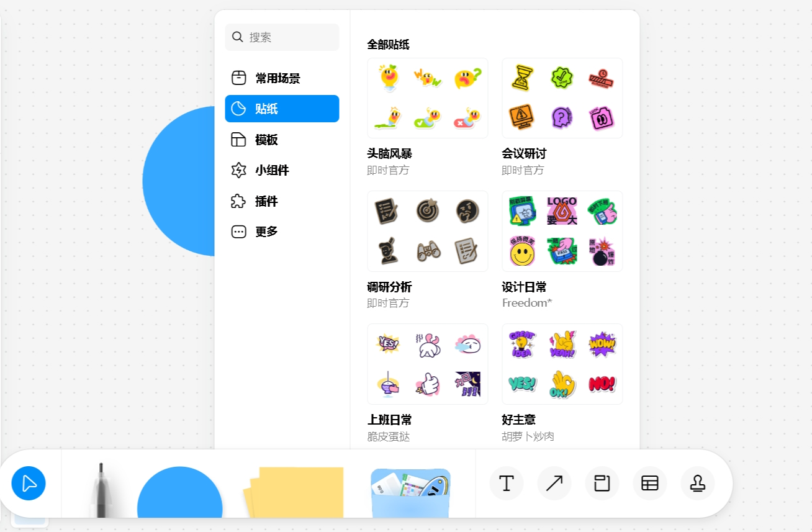Pick the GREAT IDEA lightbulb sticker
Image resolution: width=812 pixels, height=532 pixels.
click(x=521, y=343)
